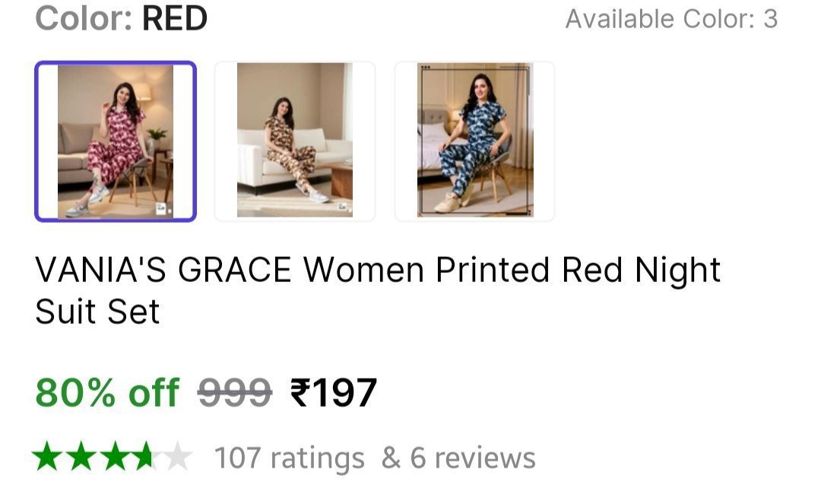Image resolution: width=821 pixels, height=504 pixels.
Task: Click the '&' before 6 reviews
Action: point(391,458)
